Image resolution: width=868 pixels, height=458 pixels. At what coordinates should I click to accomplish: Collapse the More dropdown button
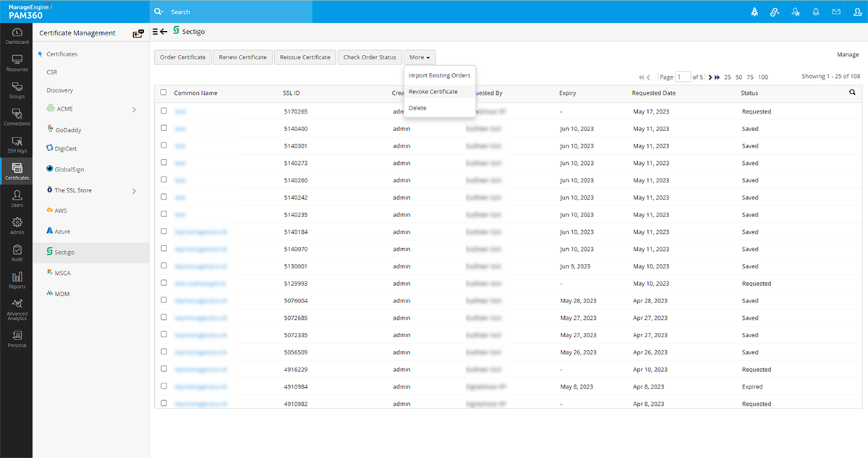(420, 57)
